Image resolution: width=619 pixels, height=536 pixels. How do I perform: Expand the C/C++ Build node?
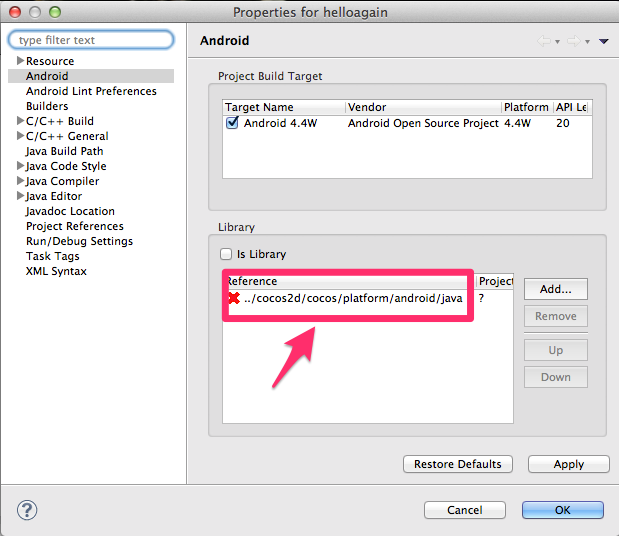pyautogui.click(x=20, y=120)
